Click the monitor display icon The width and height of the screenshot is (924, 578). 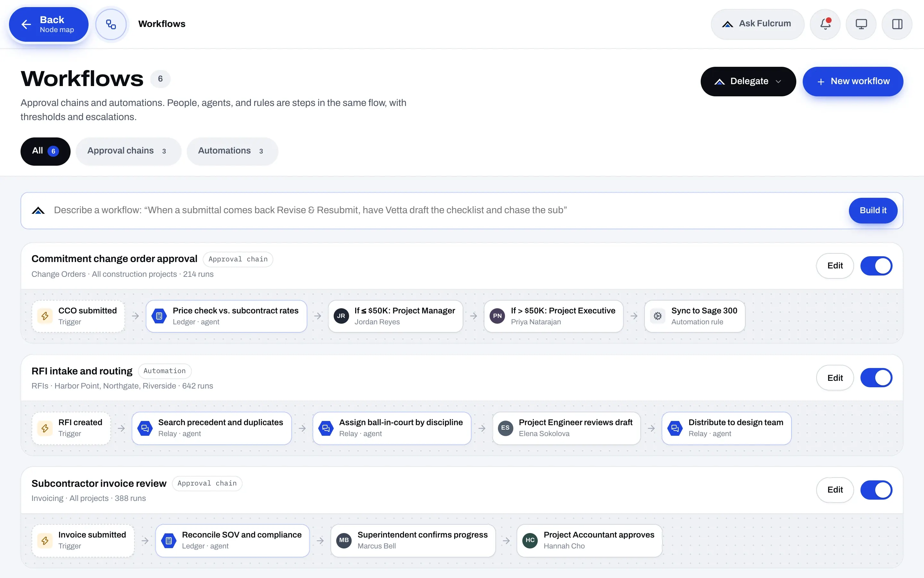click(x=861, y=24)
